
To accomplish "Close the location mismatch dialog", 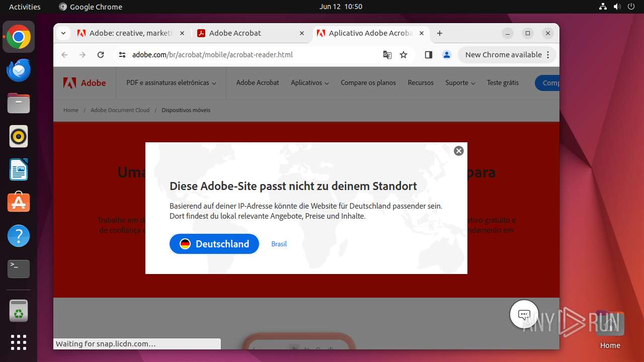I will coord(458,151).
